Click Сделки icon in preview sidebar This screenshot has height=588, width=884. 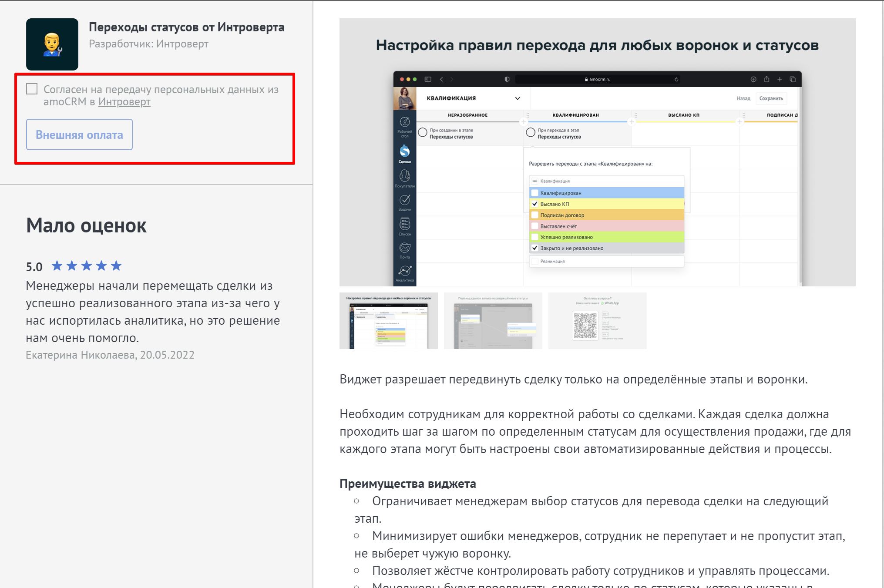[x=405, y=154]
